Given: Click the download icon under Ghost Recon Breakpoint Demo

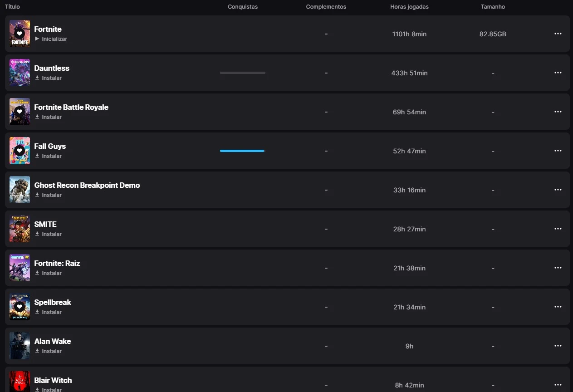Looking at the screenshot, I should click(37, 195).
